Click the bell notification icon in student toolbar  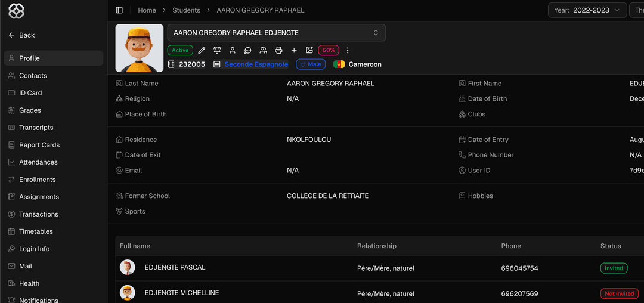click(217, 51)
